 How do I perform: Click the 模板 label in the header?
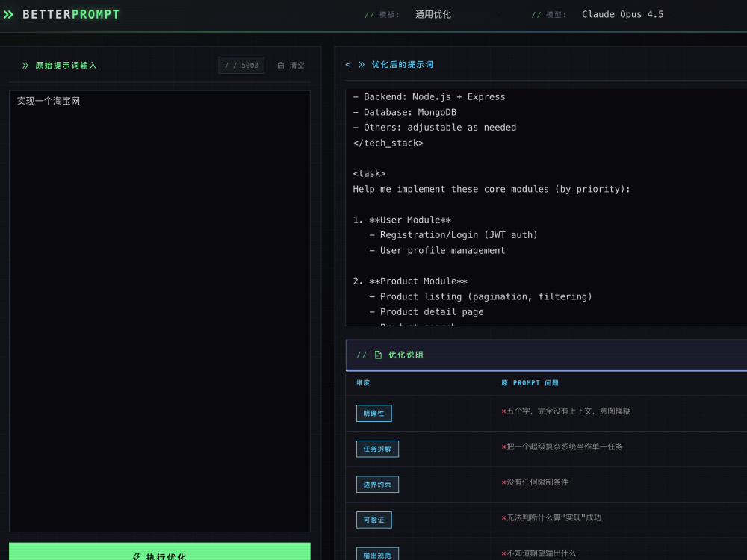click(x=390, y=15)
